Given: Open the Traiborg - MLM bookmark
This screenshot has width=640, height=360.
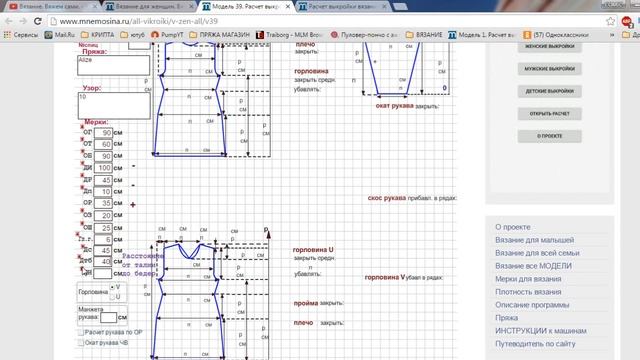Looking at the screenshot, I should [289, 35].
